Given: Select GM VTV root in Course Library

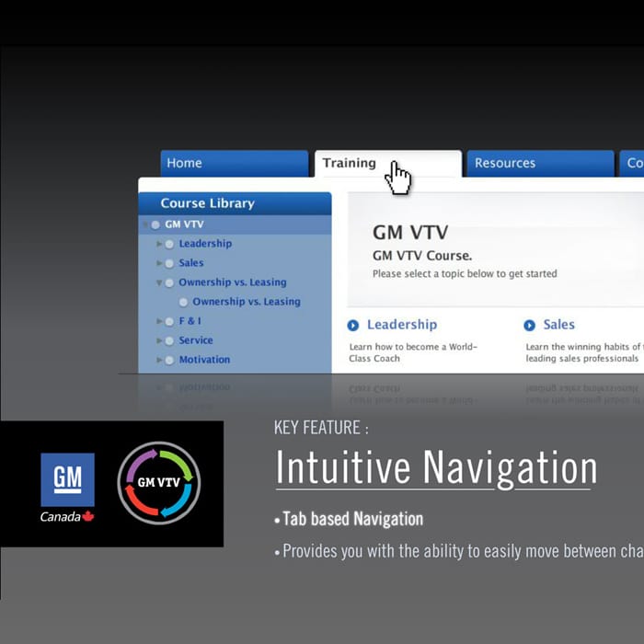Looking at the screenshot, I should pos(184,224).
